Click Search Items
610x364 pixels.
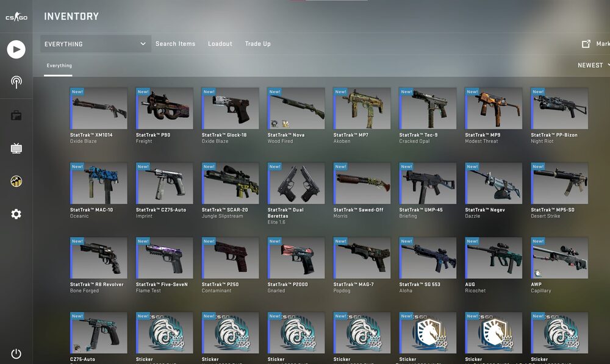pos(176,43)
